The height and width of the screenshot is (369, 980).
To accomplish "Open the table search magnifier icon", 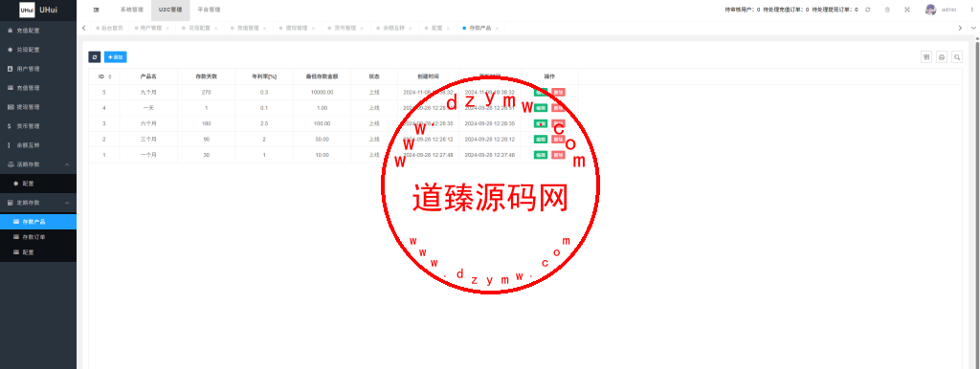I will (x=957, y=56).
